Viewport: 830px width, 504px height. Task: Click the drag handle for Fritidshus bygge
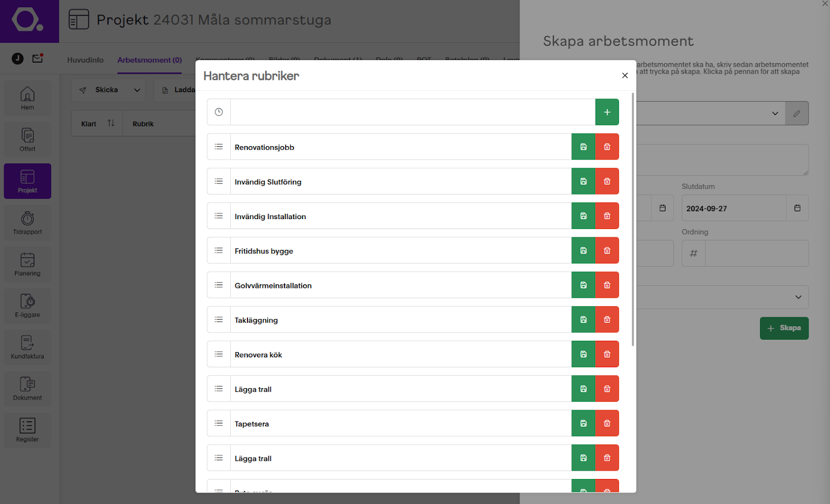pyautogui.click(x=219, y=250)
